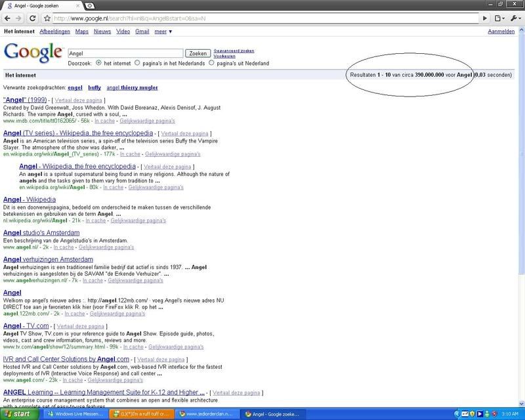Open the wrench settings menu
The width and height of the screenshot is (525, 420).
pos(515,18)
